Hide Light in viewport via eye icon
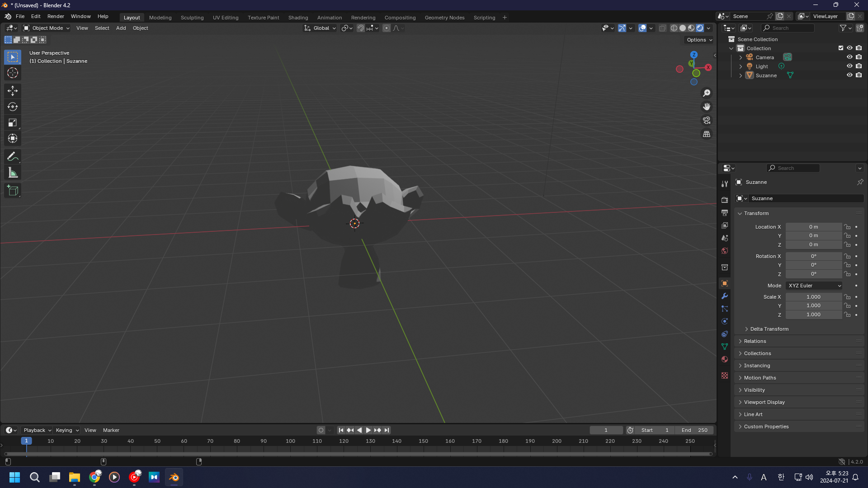The width and height of the screenshot is (868, 488). click(849, 66)
